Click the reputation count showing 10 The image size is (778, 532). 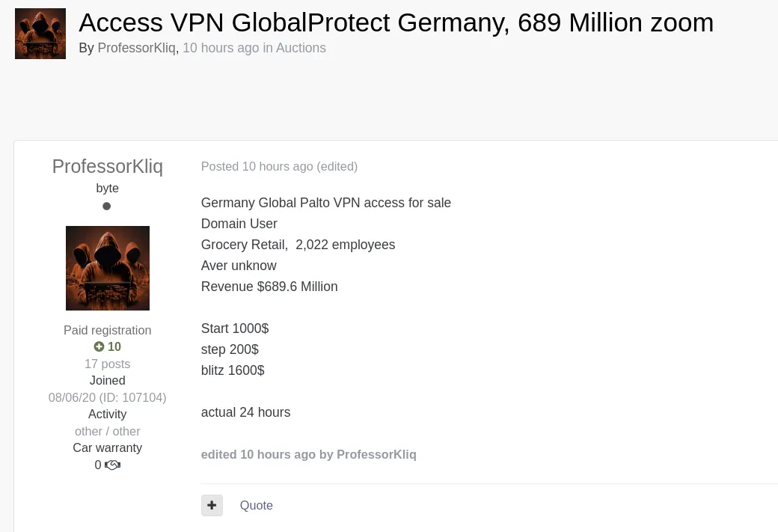(114, 346)
